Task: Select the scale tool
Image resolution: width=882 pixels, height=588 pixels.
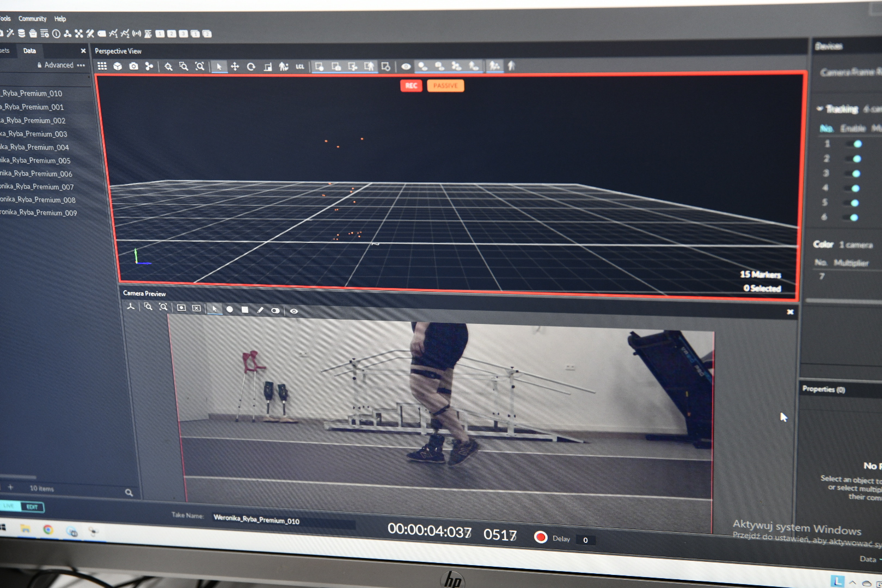Action: pos(267,66)
